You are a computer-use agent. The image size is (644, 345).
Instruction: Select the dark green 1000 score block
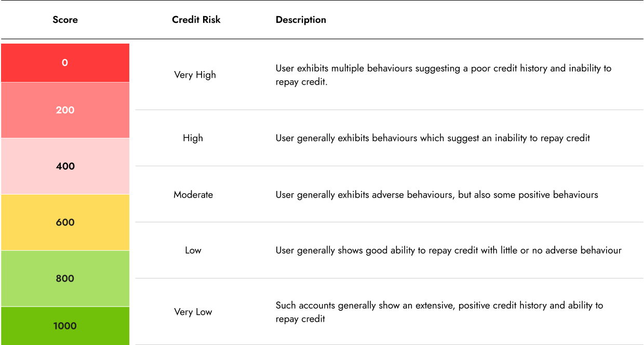pyautogui.click(x=65, y=326)
